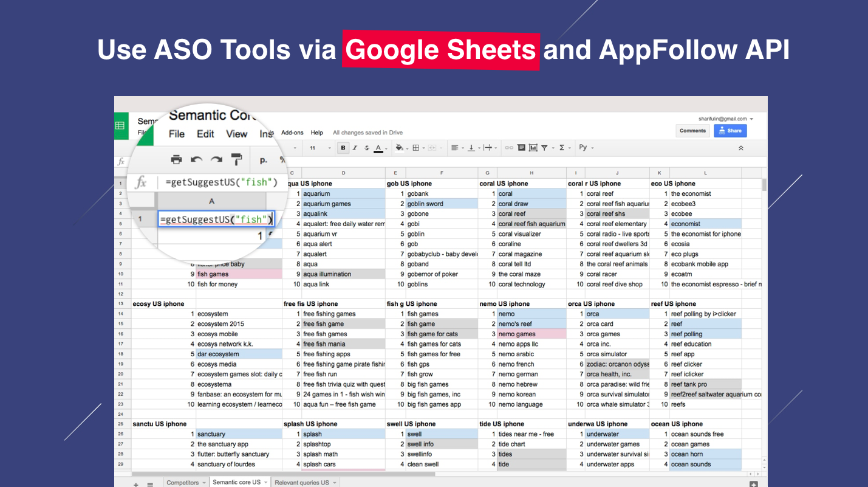Click the cell 'ecosia'

[705, 244]
